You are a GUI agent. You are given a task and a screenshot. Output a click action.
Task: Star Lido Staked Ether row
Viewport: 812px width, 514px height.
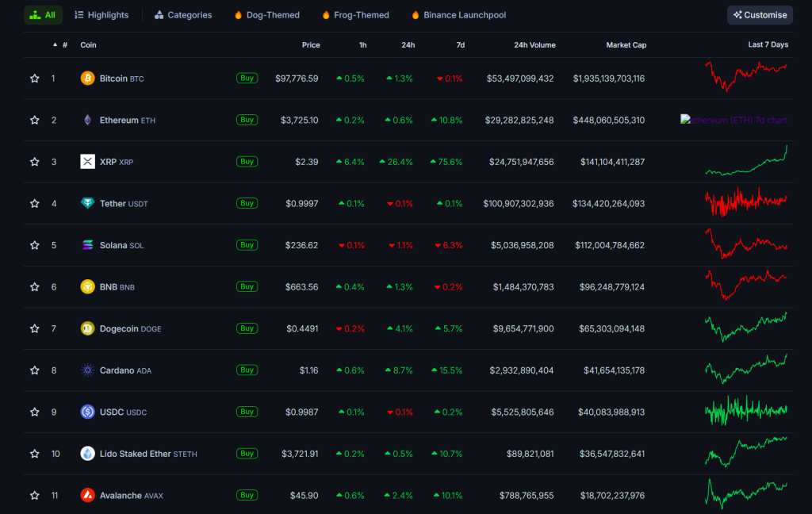tap(35, 454)
